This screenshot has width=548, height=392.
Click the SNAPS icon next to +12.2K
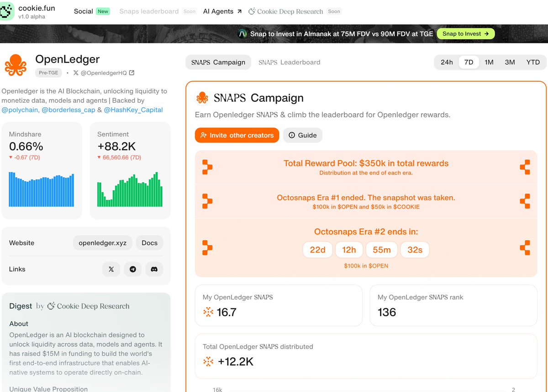208,362
